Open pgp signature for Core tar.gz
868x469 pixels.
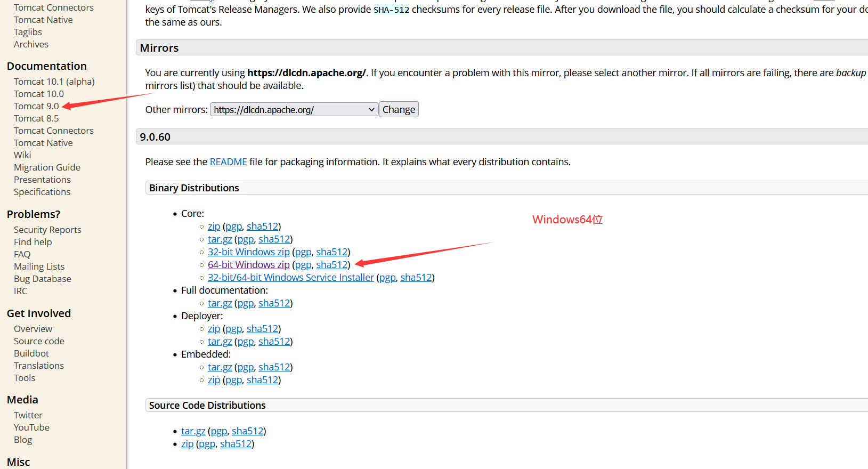point(245,239)
